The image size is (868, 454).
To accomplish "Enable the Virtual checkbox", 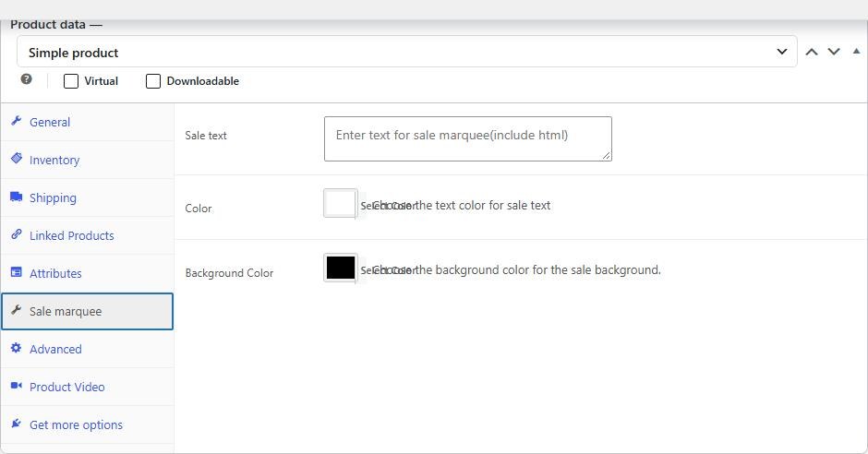I will 71,81.
